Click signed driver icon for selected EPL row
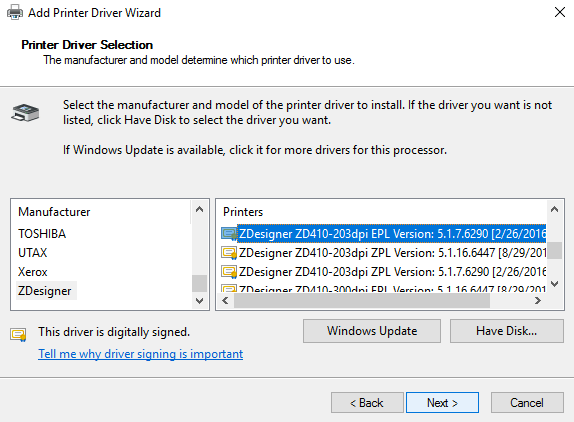Image resolution: width=574 pixels, height=422 pixels. tap(229, 234)
